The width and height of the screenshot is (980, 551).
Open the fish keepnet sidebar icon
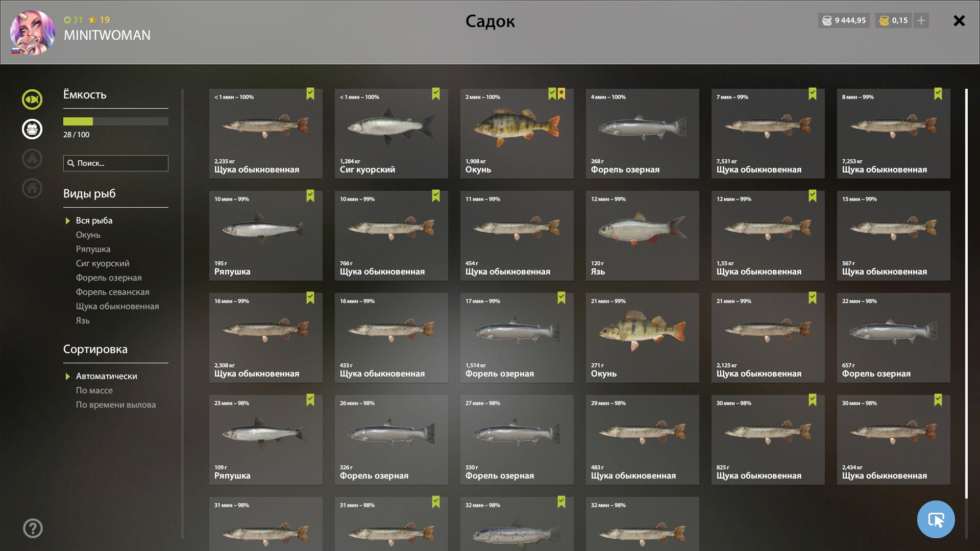(x=32, y=99)
